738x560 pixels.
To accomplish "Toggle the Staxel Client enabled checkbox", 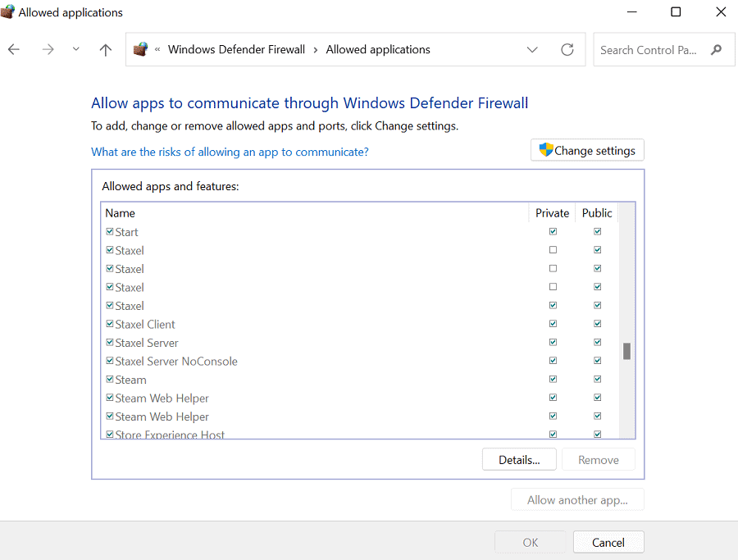I will [110, 324].
